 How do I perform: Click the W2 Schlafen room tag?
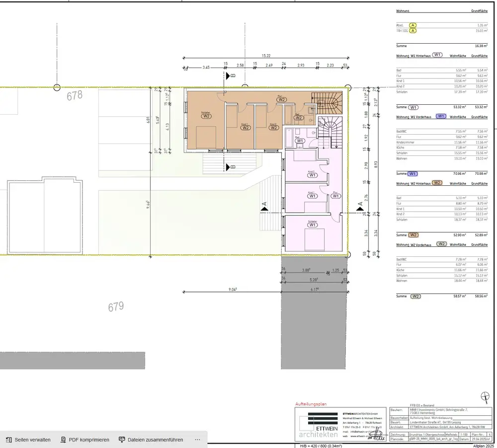206,116
